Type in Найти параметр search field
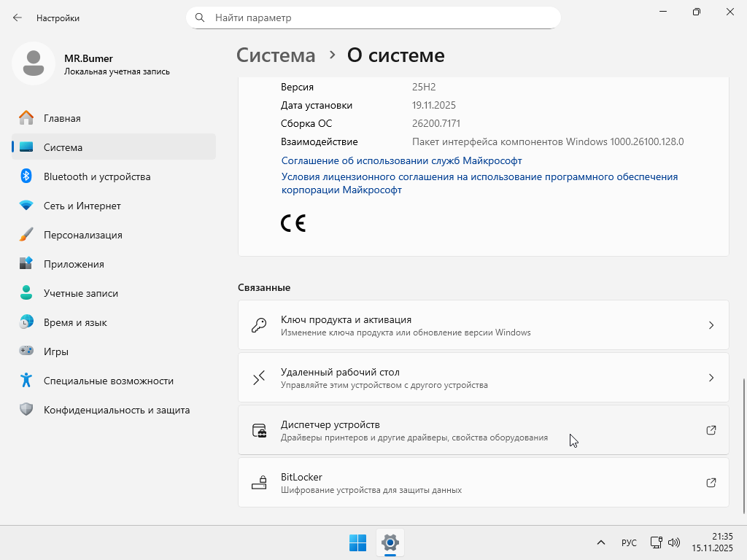The height and width of the screenshot is (560, 747). (379, 17)
